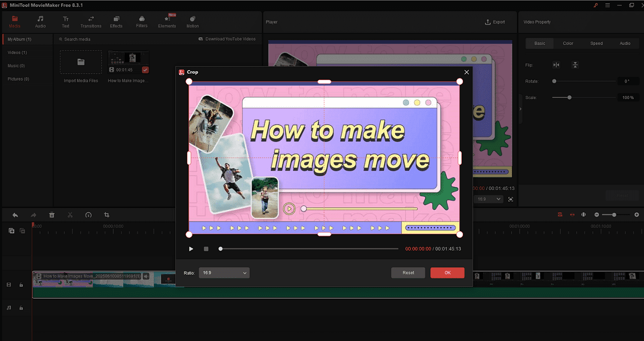Flip the clip vertically
This screenshot has width=644, height=341.
[575, 65]
